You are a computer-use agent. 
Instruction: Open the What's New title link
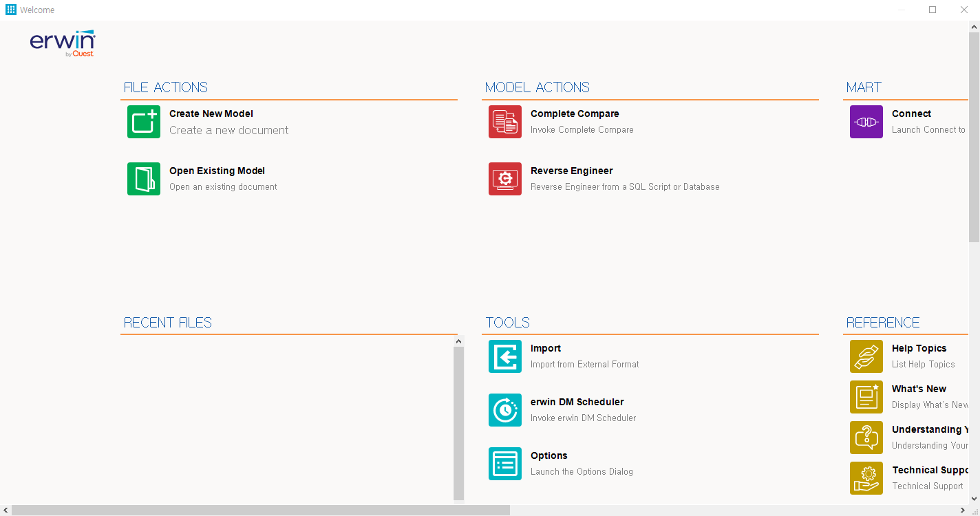click(x=919, y=389)
